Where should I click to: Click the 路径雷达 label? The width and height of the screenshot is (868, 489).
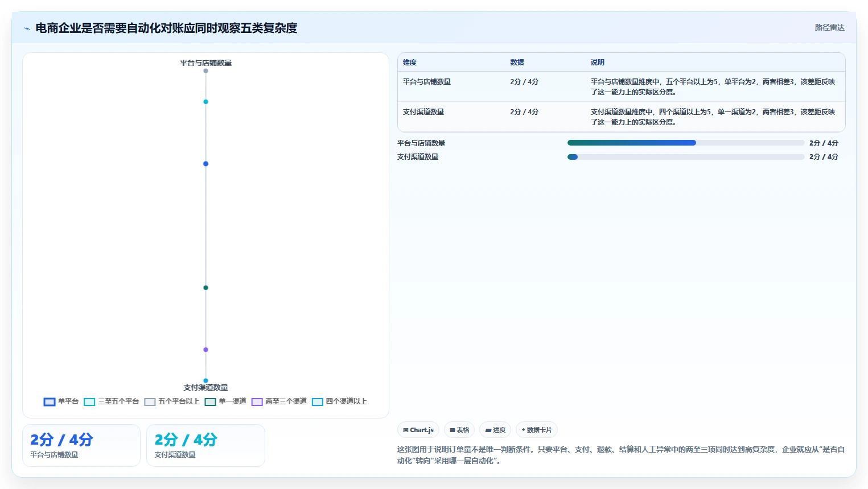pos(829,27)
